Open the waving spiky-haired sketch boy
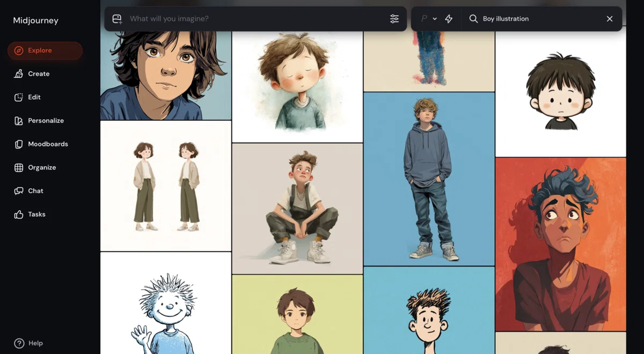The width and height of the screenshot is (644, 354). point(166,303)
